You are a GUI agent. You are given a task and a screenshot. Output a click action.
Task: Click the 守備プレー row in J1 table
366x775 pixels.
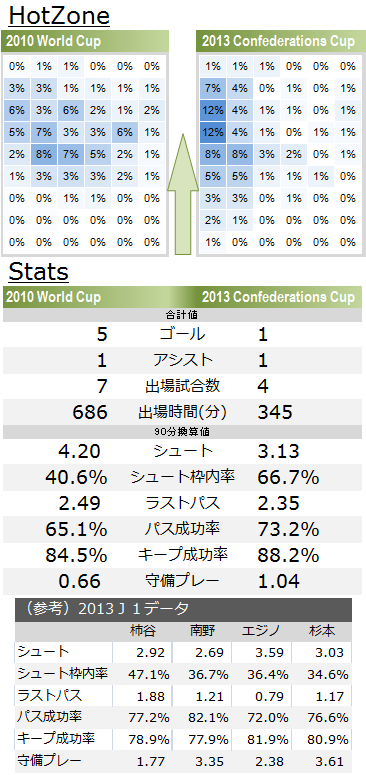coord(183,761)
